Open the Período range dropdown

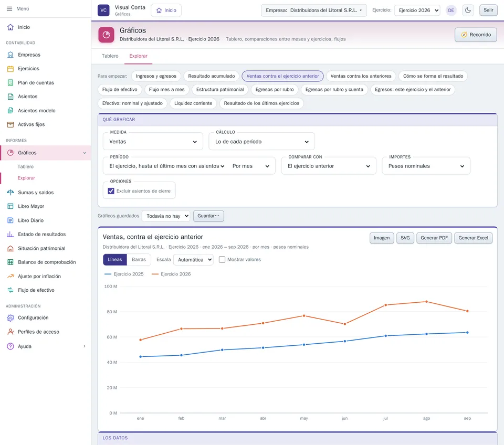pos(167,166)
